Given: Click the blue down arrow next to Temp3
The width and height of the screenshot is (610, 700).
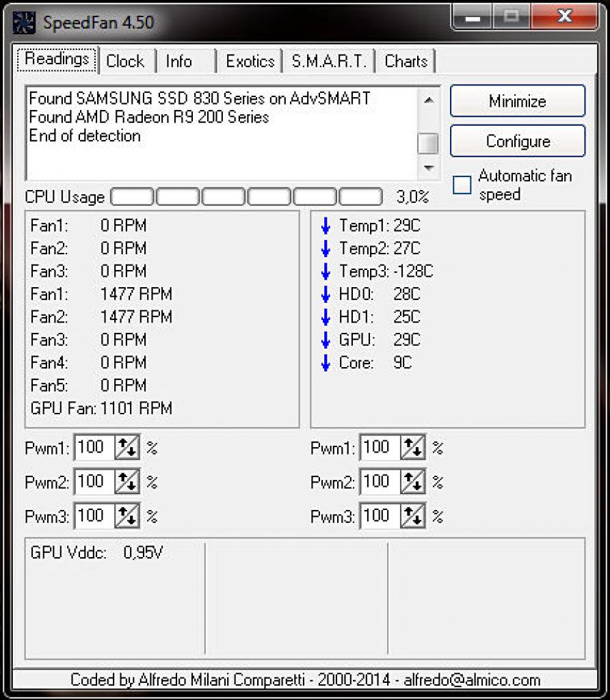Looking at the screenshot, I should pyautogui.click(x=326, y=271).
